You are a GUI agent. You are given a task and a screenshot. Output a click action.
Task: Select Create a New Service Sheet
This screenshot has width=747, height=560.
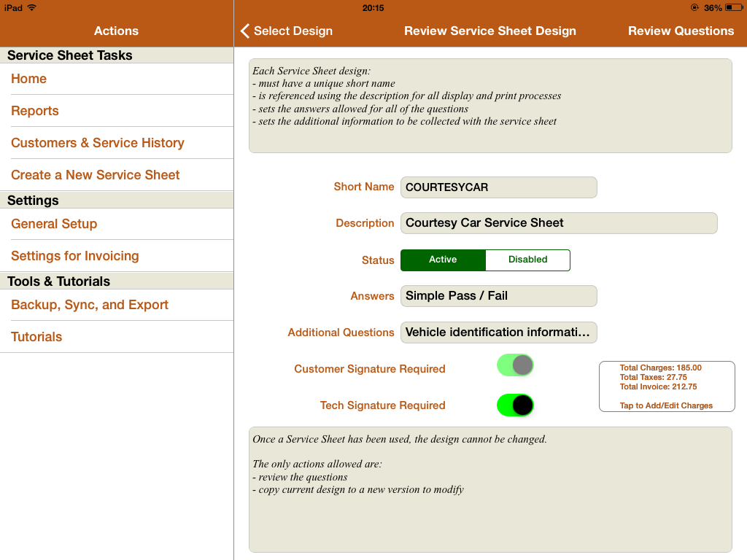click(96, 175)
